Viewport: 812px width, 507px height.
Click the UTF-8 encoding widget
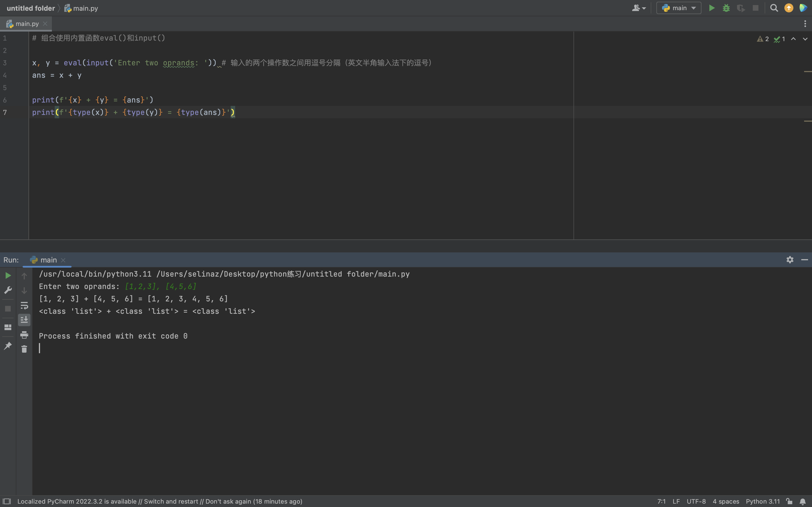[x=696, y=501]
